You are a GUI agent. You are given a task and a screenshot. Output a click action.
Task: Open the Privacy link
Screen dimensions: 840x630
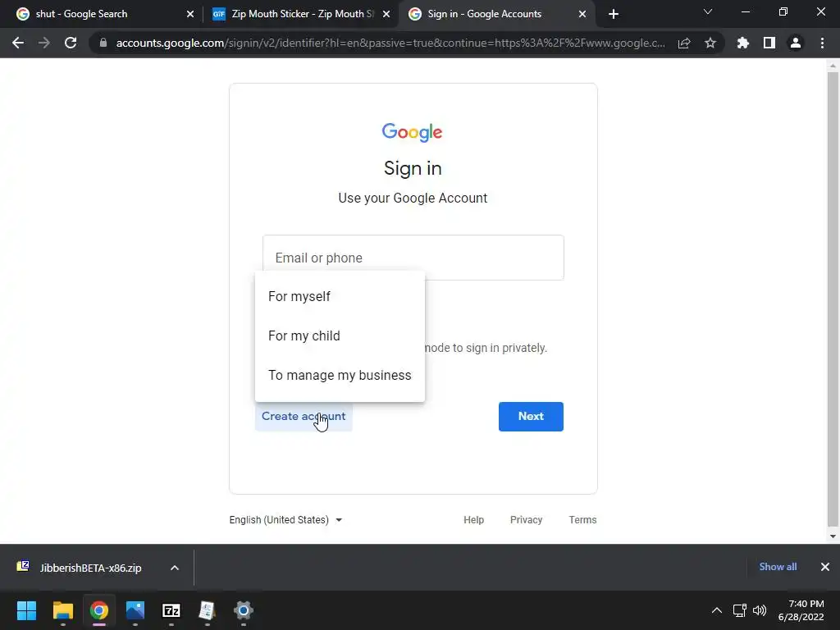click(x=526, y=519)
